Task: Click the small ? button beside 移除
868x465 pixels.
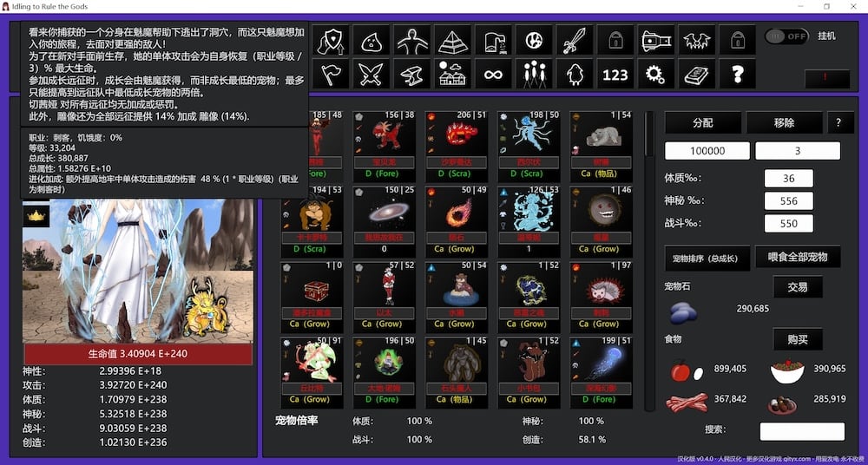Action: [x=840, y=122]
